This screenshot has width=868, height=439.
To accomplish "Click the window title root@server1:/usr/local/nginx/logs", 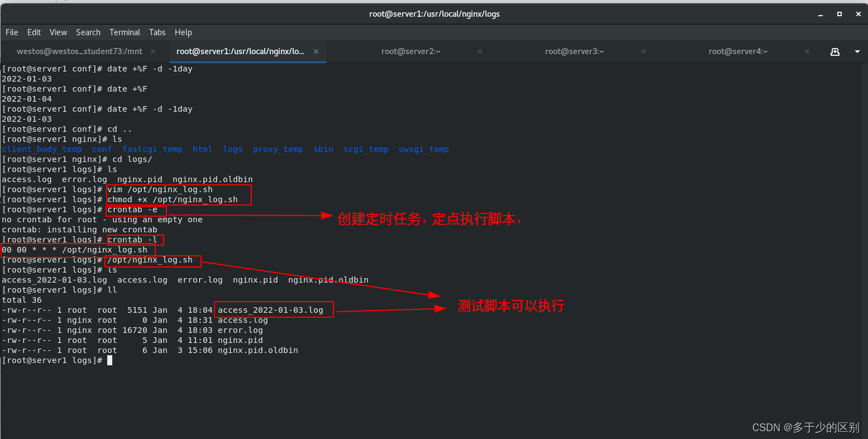I will 434,14.
